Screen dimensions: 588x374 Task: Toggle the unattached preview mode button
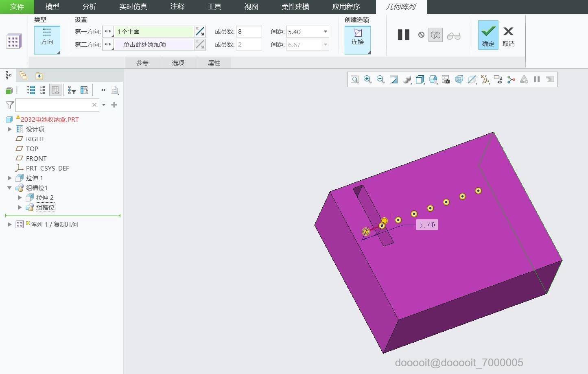coord(435,35)
